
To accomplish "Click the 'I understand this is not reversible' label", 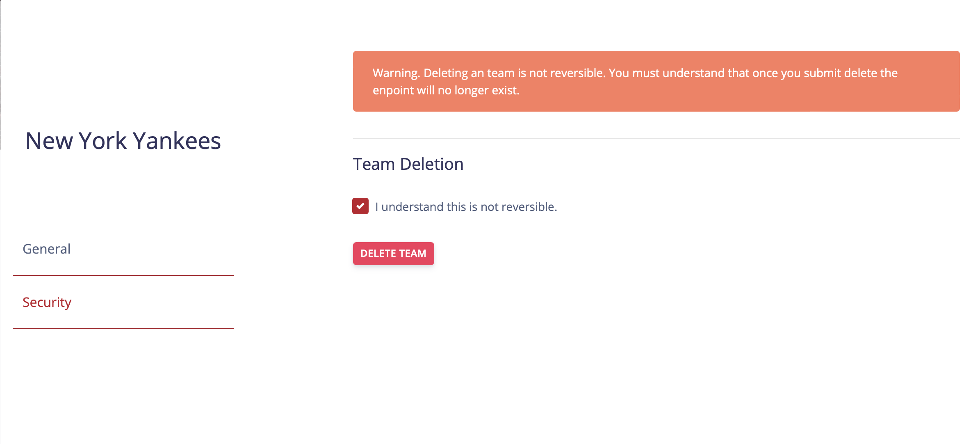I will coord(466,207).
